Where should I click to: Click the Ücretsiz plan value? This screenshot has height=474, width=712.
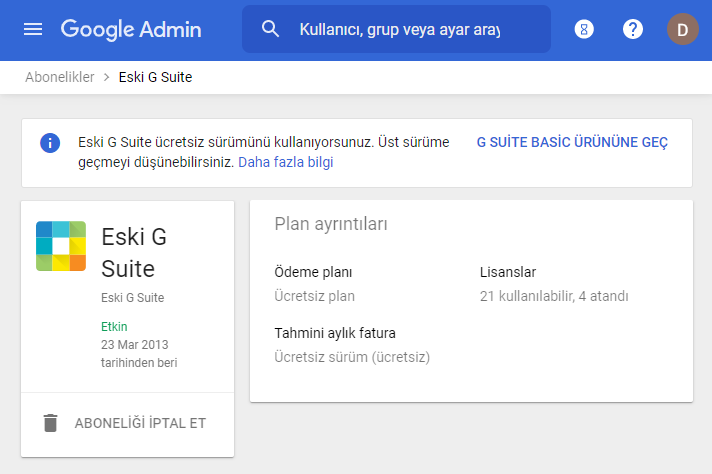[x=314, y=296]
